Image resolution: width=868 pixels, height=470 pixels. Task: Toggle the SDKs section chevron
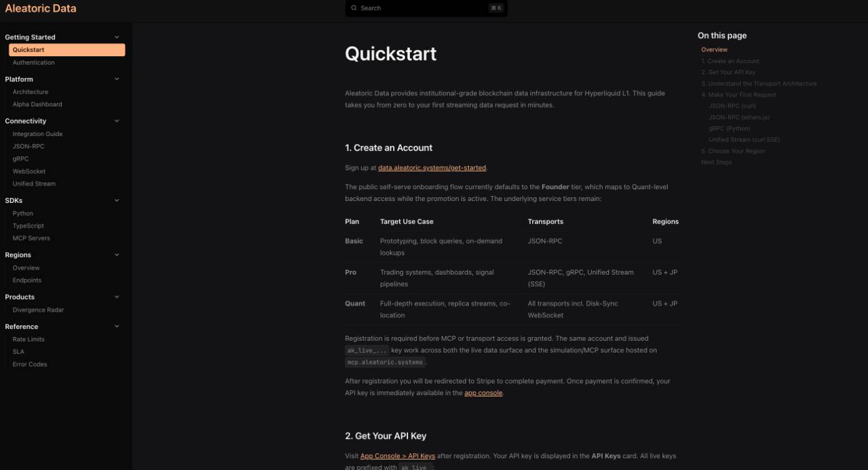click(x=117, y=200)
